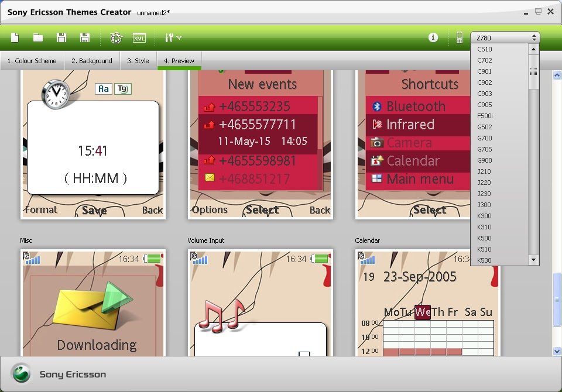This screenshot has height=392, width=562.
Task: Click K530 in the model list
Action: (499, 260)
